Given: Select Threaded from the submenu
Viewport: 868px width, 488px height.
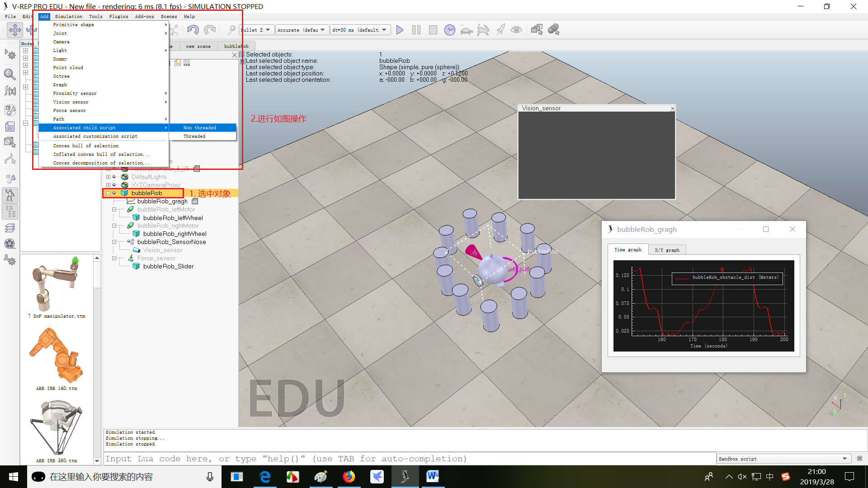Looking at the screenshot, I should coord(194,136).
